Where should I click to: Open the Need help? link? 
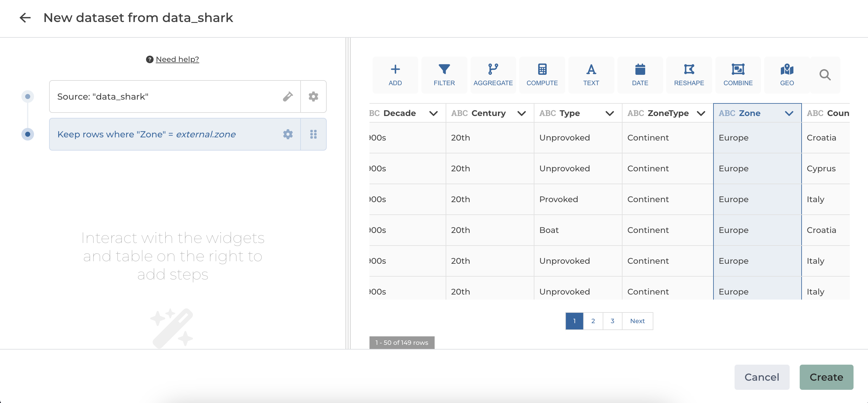(x=177, y=59)
